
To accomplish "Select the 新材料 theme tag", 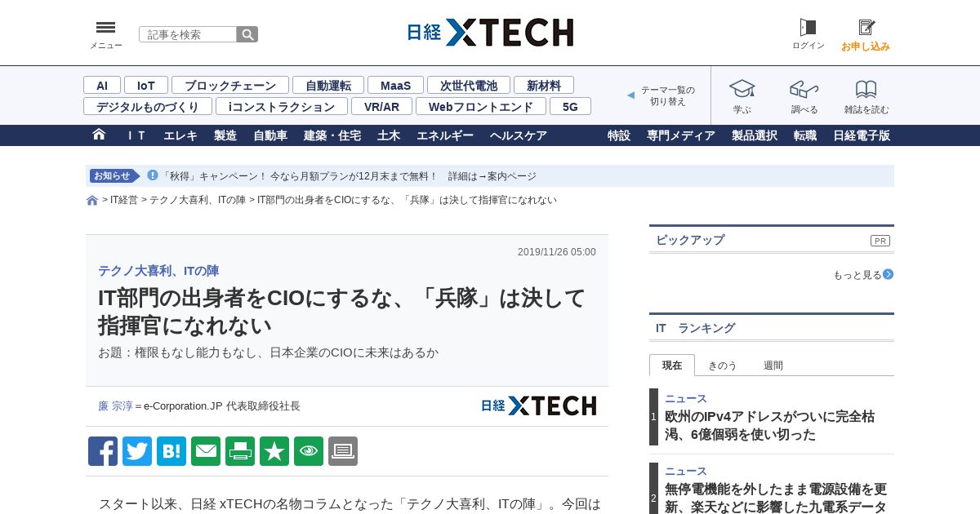I will [x=544, y=85].
